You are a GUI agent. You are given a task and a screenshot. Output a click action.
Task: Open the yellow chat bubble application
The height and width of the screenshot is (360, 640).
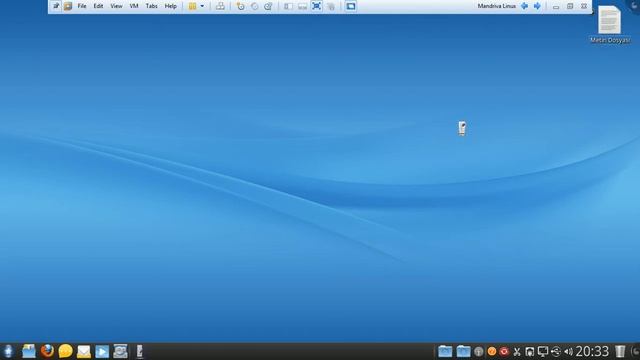pyautogui.click(x=65, y=351)
